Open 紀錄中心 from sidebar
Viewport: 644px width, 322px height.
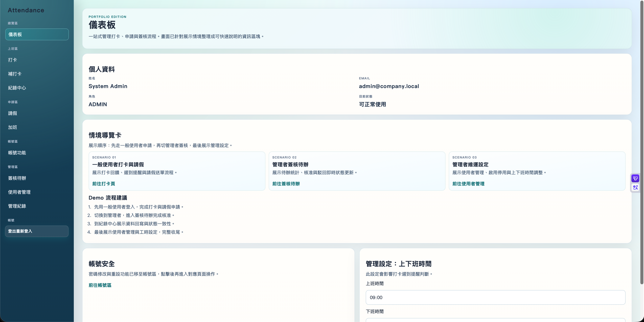[17, 88]
